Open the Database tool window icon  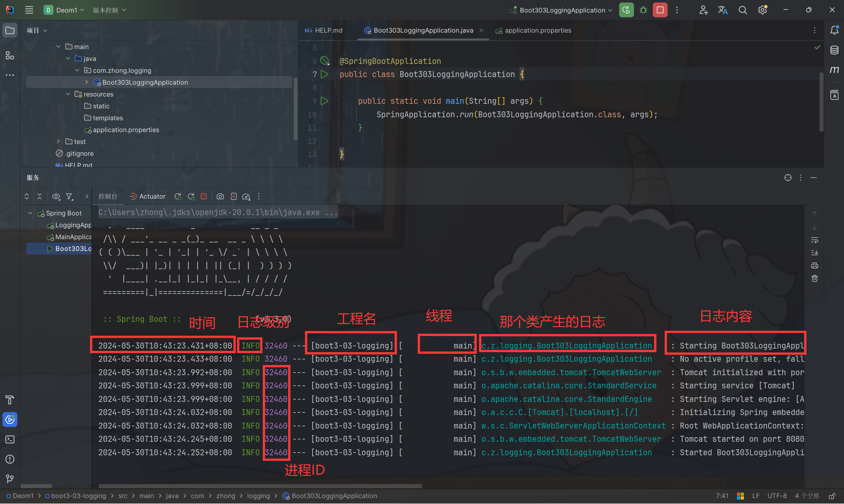(834, 50)
